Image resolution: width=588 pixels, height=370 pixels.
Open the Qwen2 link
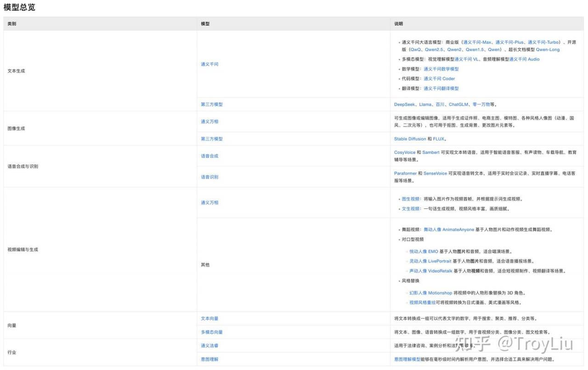(455, 50)
